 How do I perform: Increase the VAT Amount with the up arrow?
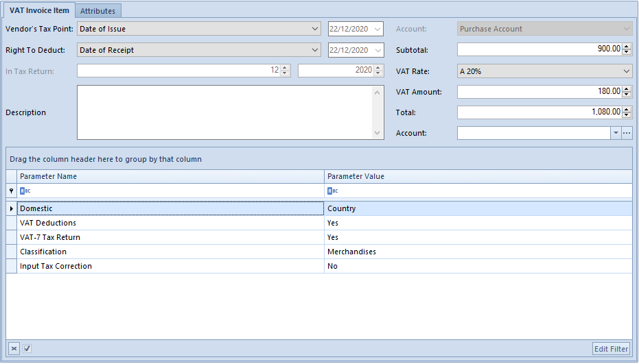point(627,88)
